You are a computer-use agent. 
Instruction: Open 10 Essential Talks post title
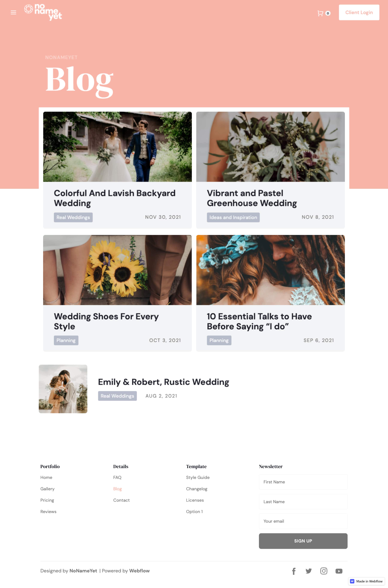pyautogui.click(x=259, y=321)
